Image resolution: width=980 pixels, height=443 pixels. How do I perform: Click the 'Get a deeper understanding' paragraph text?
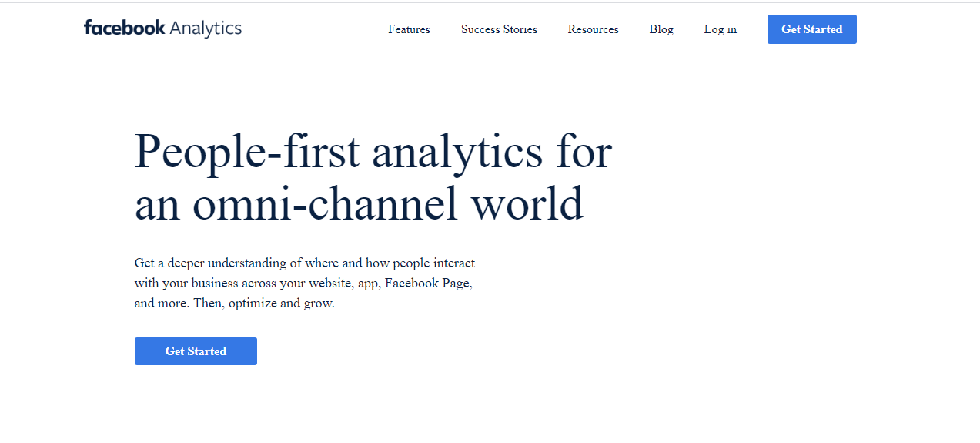point(305,284)
